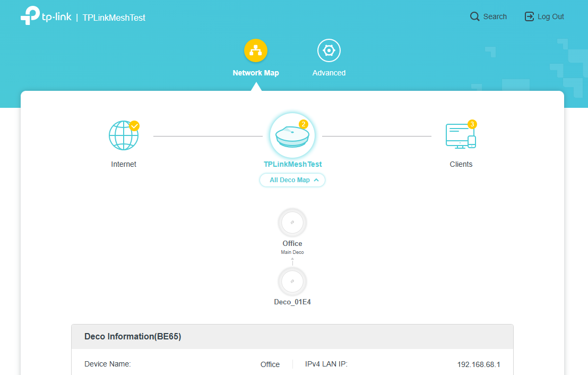
Task: Click the TPLinkMeshTest title in header
Action: tap(114, 18)
